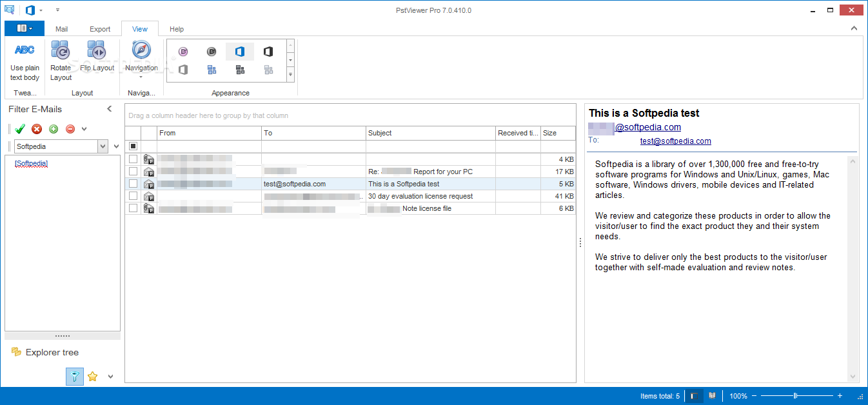Open dropdown arrow beside quick access Office icon
868x405 pixels.
click(41, 10)
